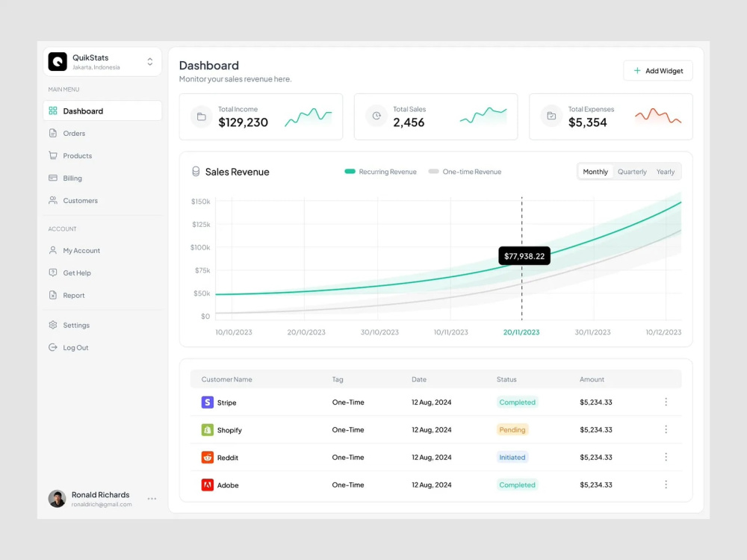Click the Pending badge in Shopify row
The height and width of the screenshot is (560, 747).
point(512,430)
